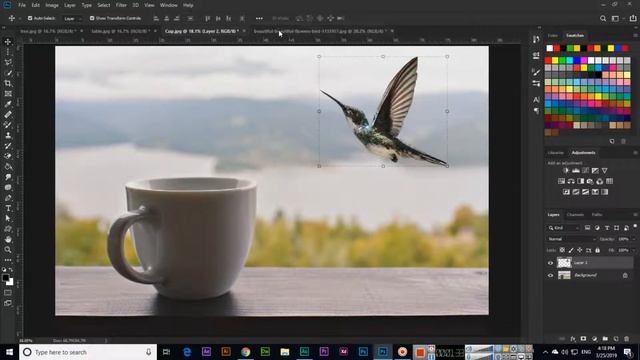Click the Type here to search box

click(x=88, y=352)
